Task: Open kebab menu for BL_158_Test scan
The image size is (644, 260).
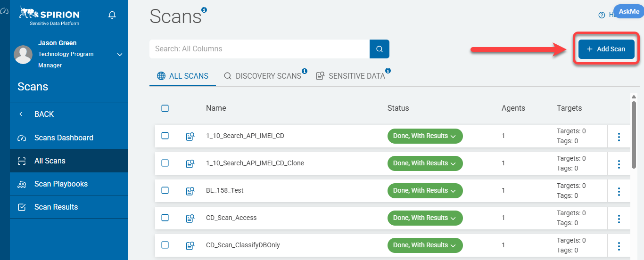Action: pyautogui.click(x=619, y=191)
